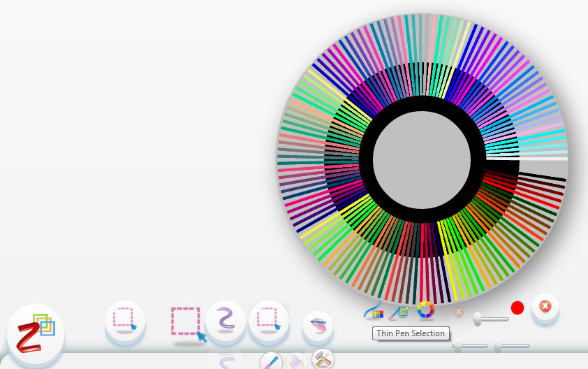Click the faded paint bucket icon
The width and height of the screenshot is (588, 369).
point(297,362)
